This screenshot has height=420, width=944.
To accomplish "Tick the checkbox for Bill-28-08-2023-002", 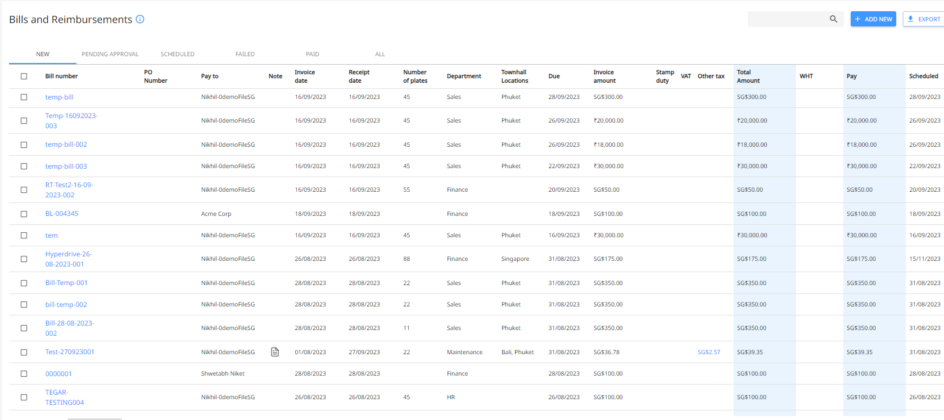I will tap(24, 328).
